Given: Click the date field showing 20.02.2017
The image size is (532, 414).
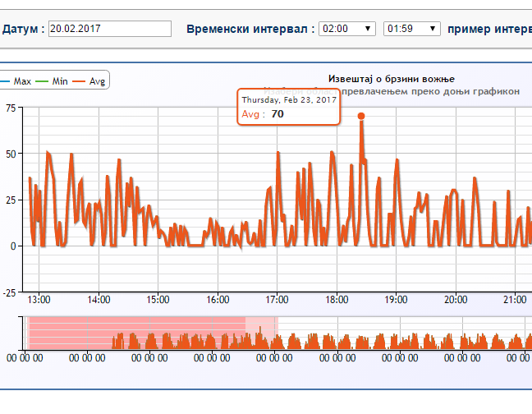Looking at the screenshot, I should click(x=109, y=29).
